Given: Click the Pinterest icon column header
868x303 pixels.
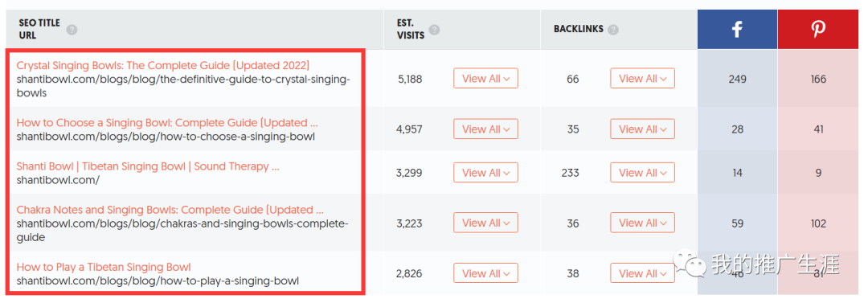Looking at the screenshot, I should [x=818, y=30].
